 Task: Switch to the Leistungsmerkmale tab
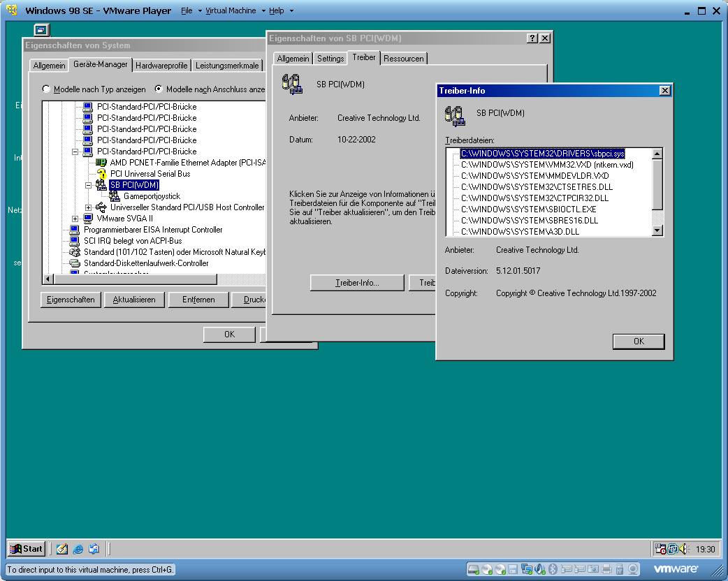pyautogui.click(x=227, y=66)
